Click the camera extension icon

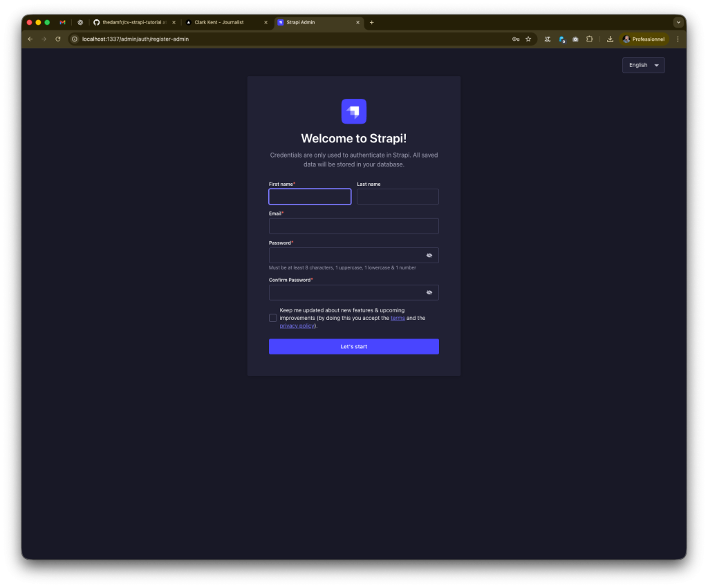[x=575, y=39]
